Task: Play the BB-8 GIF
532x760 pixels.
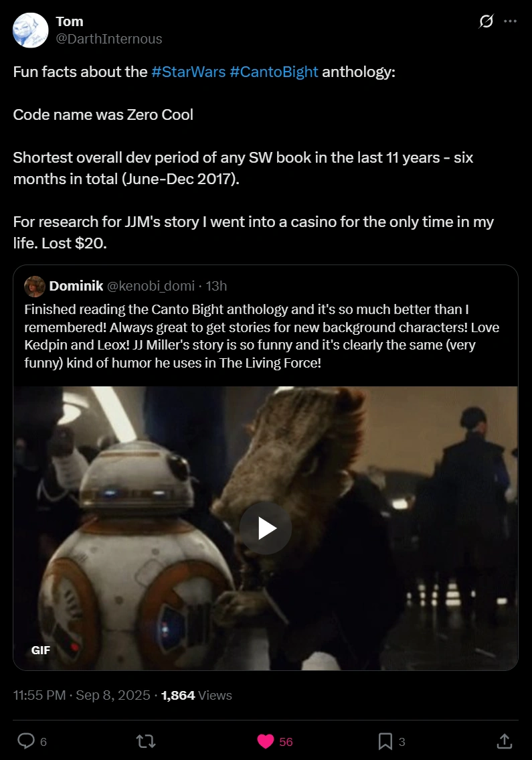Action: [266, 528]
